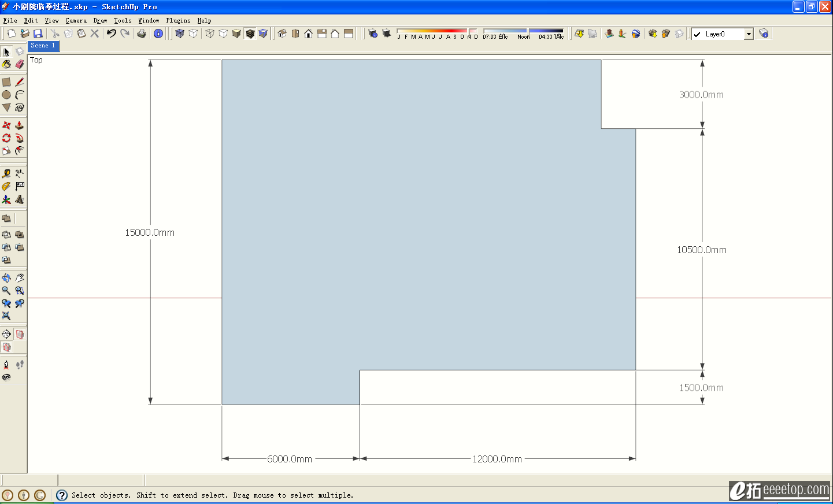Click the Zoom Extents tool
This screenshot has height=504, width=833.
[x=6, y=316]
